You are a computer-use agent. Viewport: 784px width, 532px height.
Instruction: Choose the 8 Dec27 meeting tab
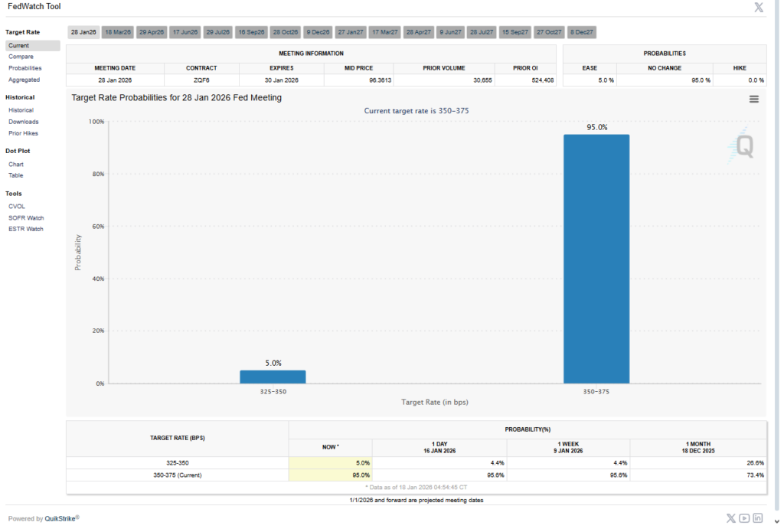point(582,32)
